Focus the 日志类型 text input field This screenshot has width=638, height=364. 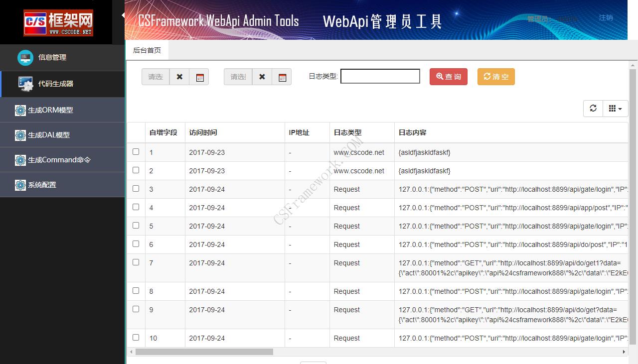pyautogui.click(x=380, y=76)
